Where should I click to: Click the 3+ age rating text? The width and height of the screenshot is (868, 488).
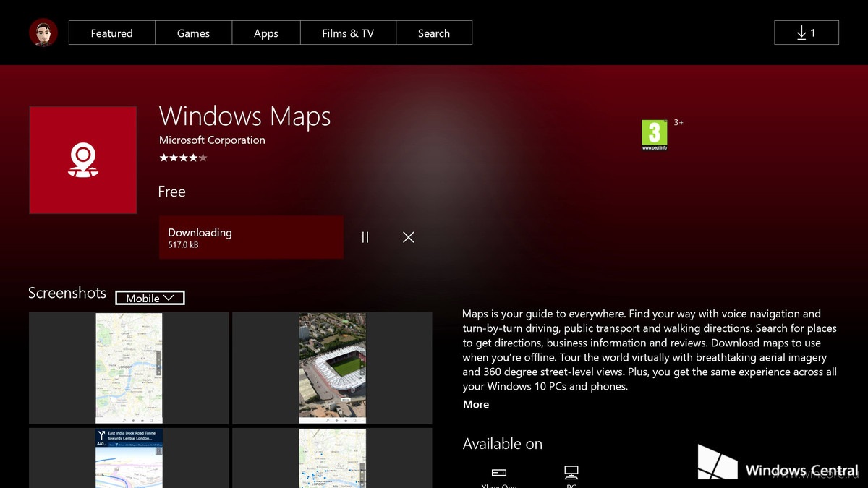678,123
